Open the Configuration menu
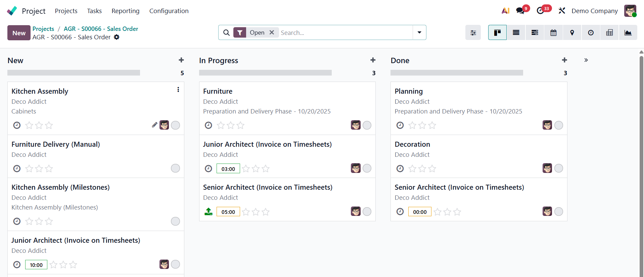Image resolution: width=644 pixels, height=277 pixels. coord(169,11)
